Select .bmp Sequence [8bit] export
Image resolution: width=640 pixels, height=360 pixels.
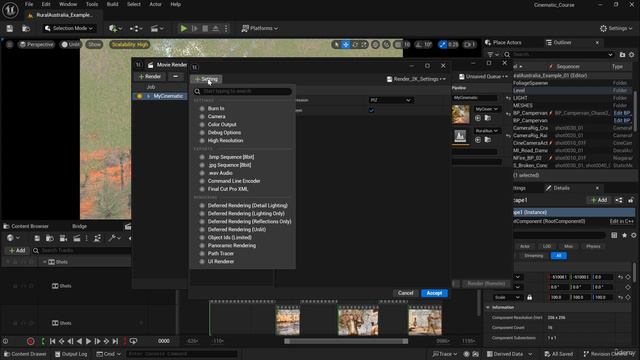point(231,157)
